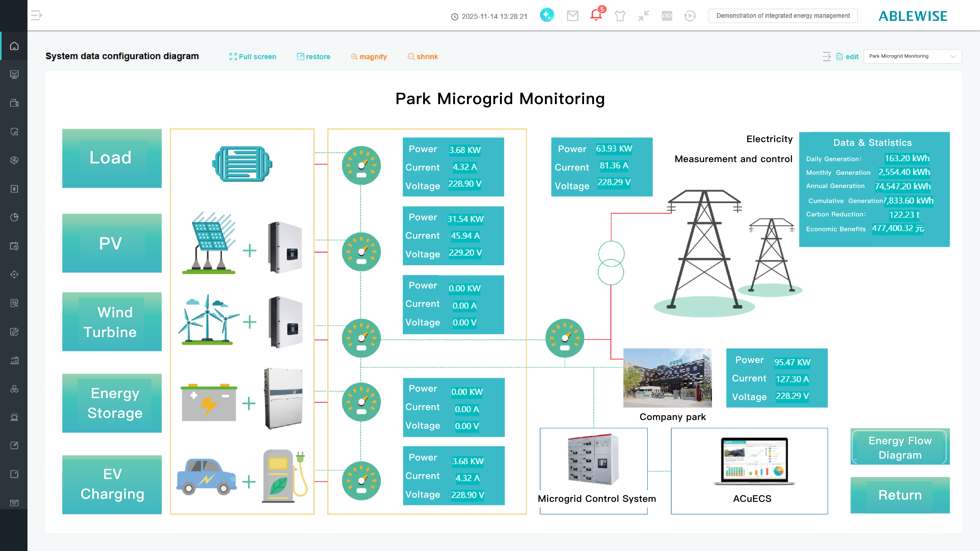980x551 pixels.
Task: Click the blue AI assistant icon
Action: (547, 15)
